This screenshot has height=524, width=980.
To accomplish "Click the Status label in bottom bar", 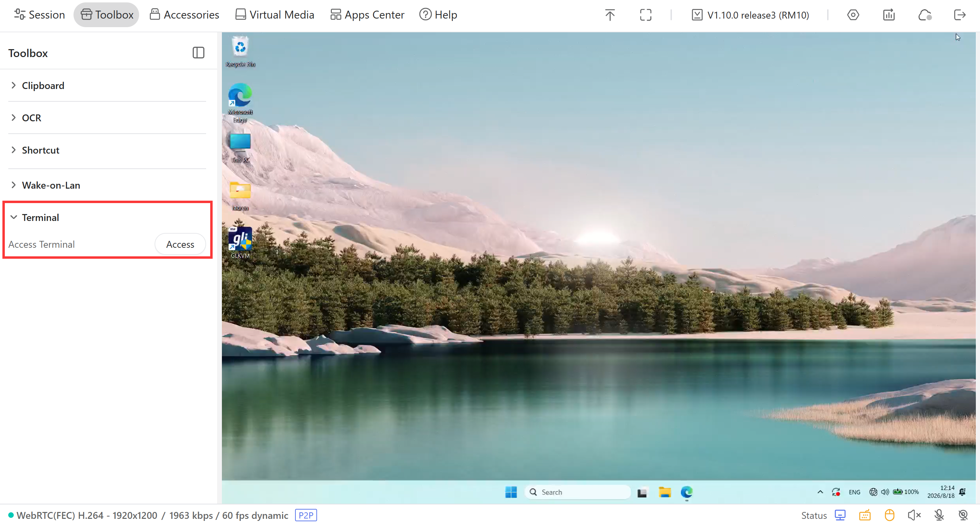I will click(814, 515).
